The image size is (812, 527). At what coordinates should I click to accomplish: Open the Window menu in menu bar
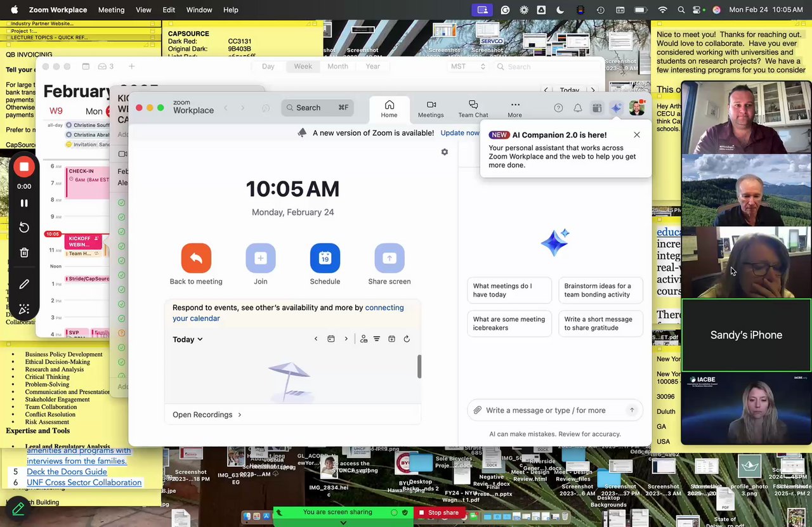199,10
